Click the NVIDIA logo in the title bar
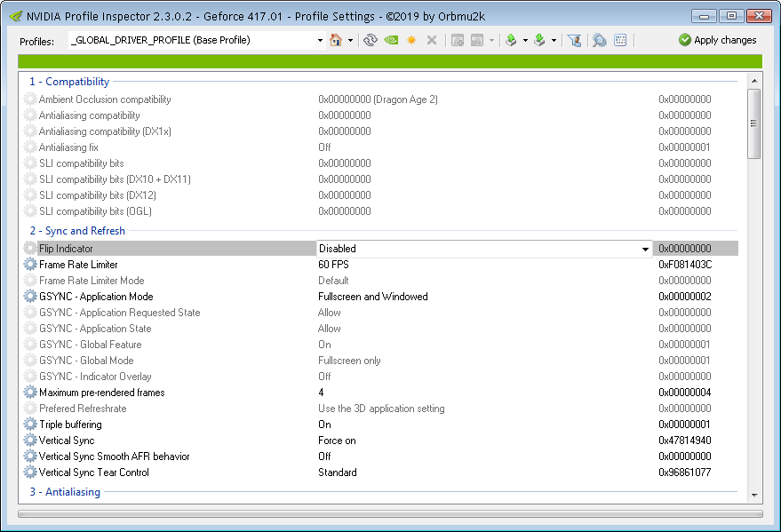 tap(16, 16)
